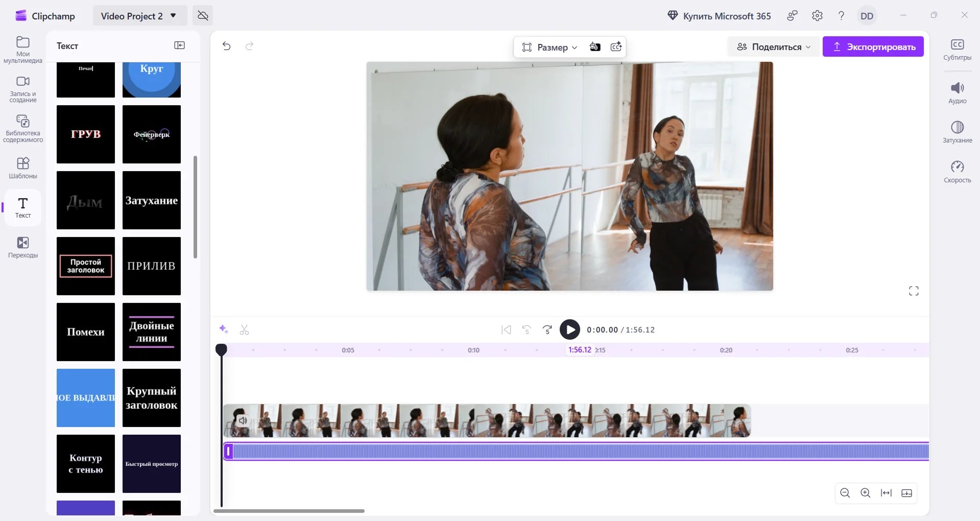Open the Transitions sidebar tab
980x521 pixels.
click(23, 247)
